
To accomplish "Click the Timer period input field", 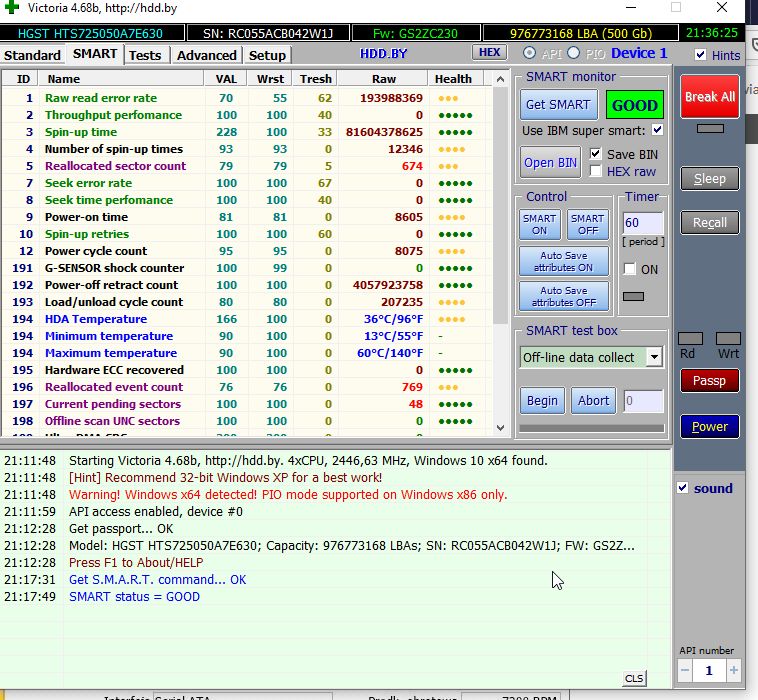I will [x=643, y=223].
